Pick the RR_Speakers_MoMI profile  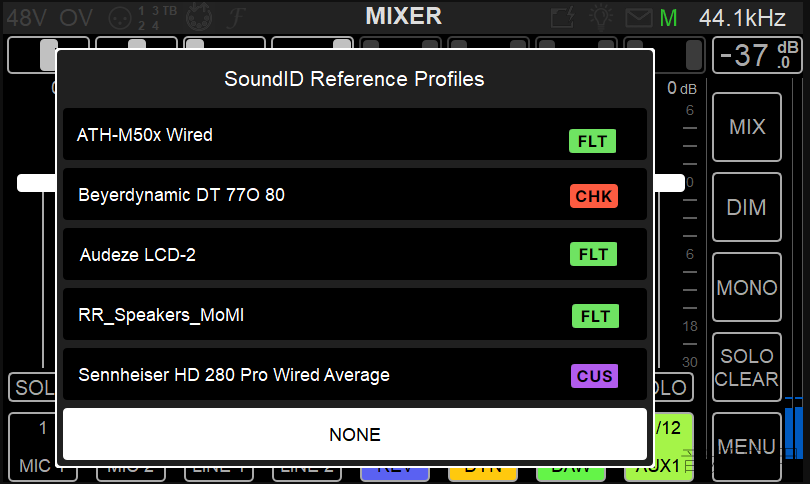(355, 314)
